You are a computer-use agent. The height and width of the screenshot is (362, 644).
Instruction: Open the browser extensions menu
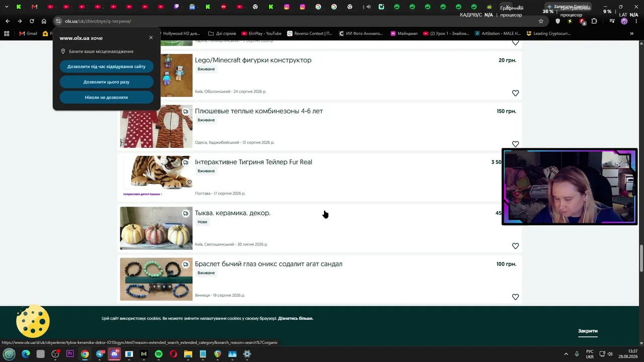(x=594, y=21)
